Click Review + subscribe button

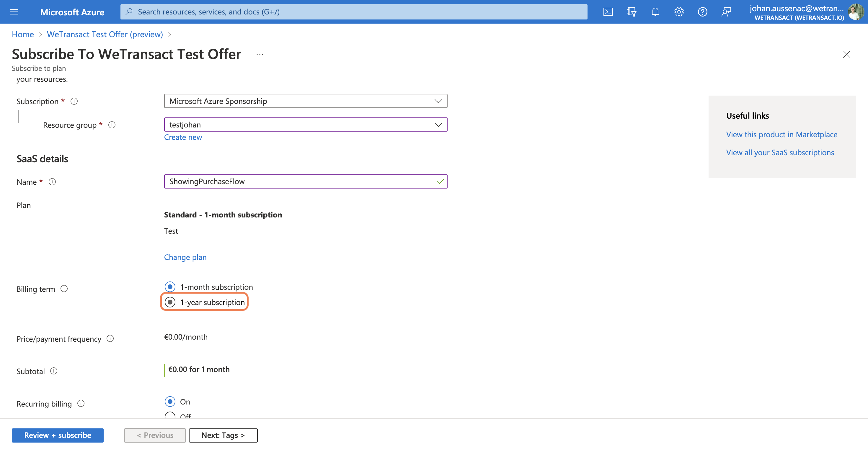pos(58,435)
